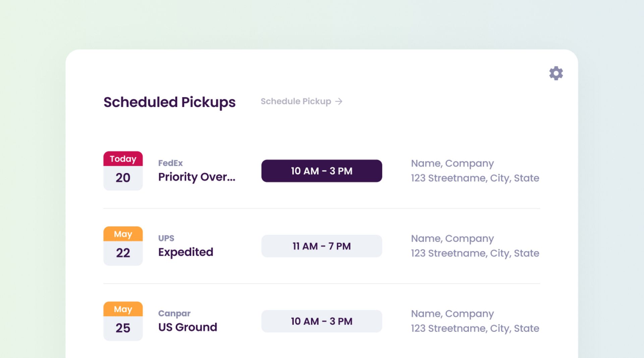Click the UPS carrier label
644x358 pixels.
[x=166, y=238]
